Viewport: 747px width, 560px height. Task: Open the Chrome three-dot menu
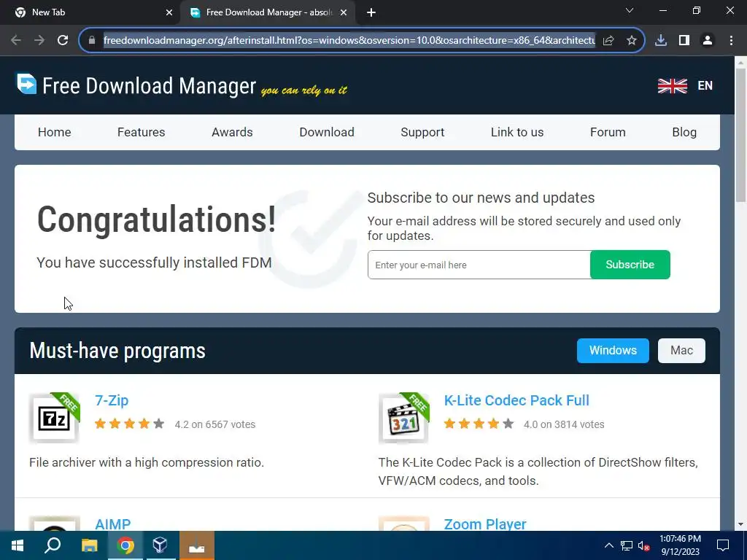coord(731,41)
